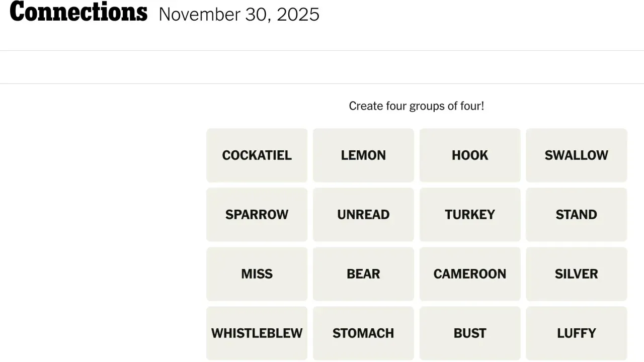Select the LEMON word tile
Image resolution: width=644 pixels, height=362 pixels.
[363, 155]
